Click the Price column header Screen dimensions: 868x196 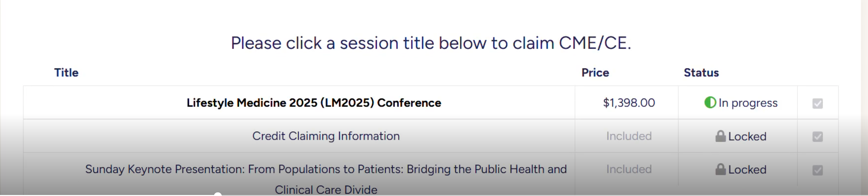595,73
